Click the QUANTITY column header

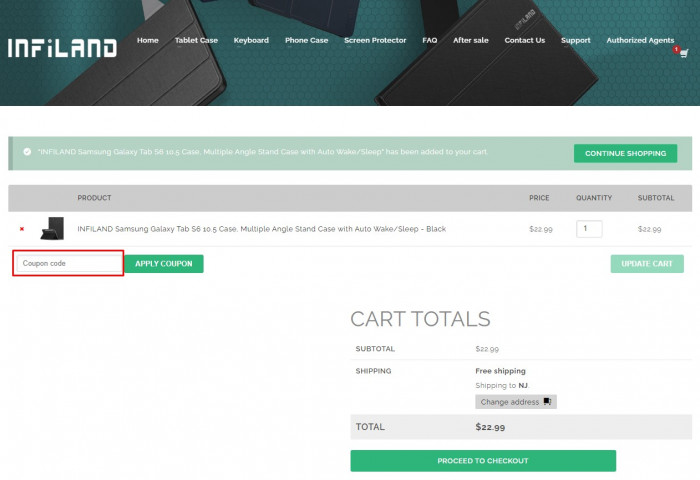coord(594,198)
